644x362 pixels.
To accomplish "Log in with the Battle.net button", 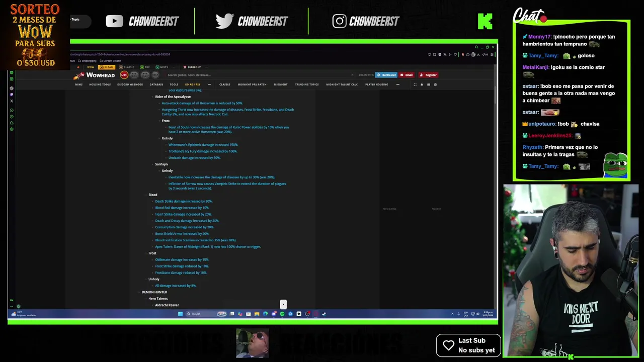I will (386, 75).
